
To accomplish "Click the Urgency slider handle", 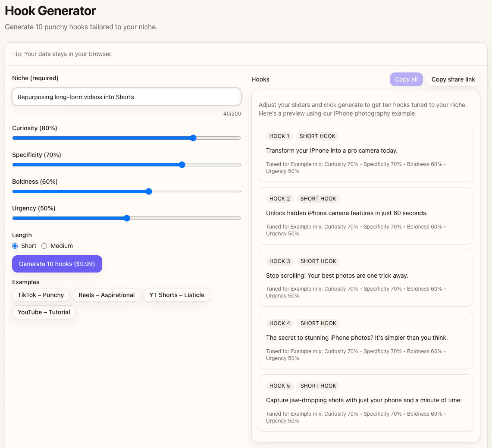I will (127, 218).
